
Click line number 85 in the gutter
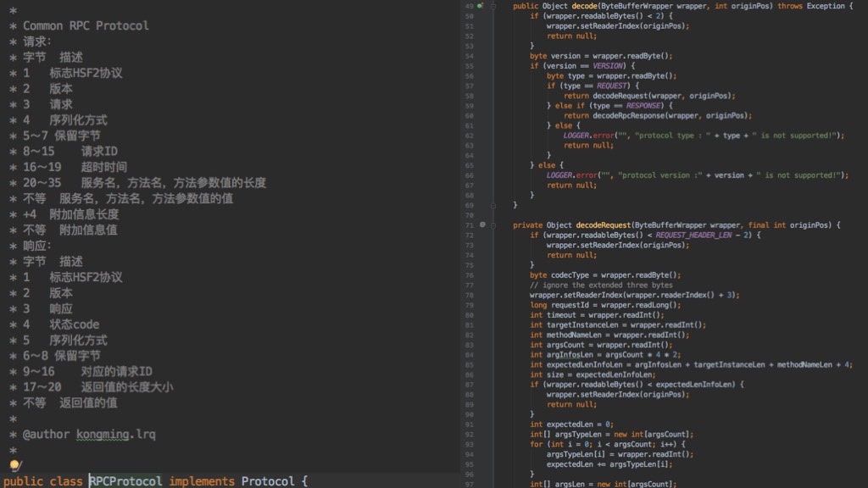(x=470, y=364)
